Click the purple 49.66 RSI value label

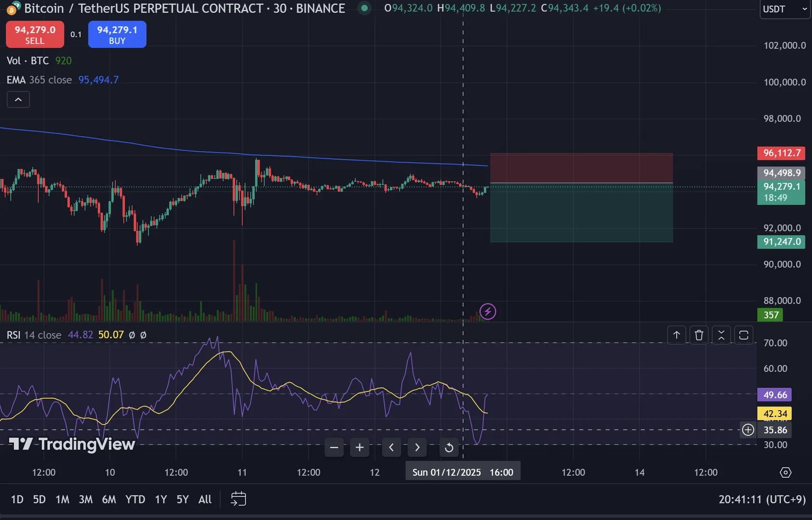[775, 395]
